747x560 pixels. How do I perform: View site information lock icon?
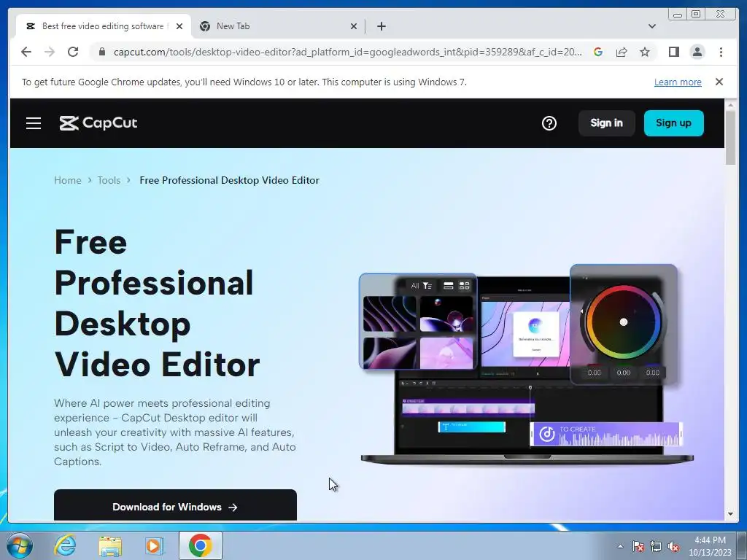[x=101, y=52]
